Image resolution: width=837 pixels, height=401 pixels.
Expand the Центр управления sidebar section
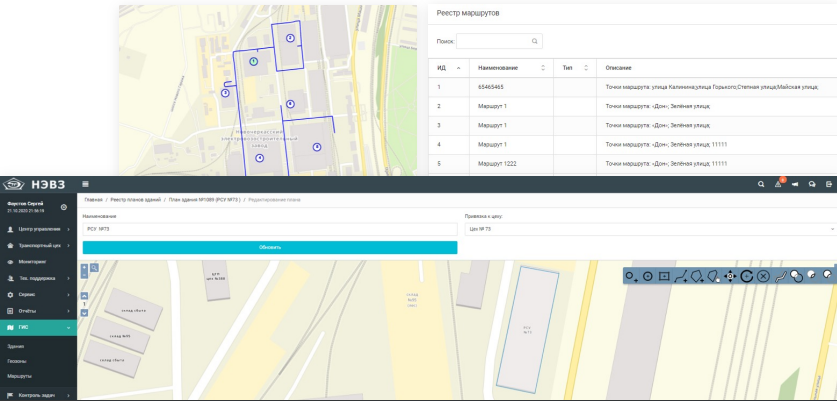click(38, 229)
